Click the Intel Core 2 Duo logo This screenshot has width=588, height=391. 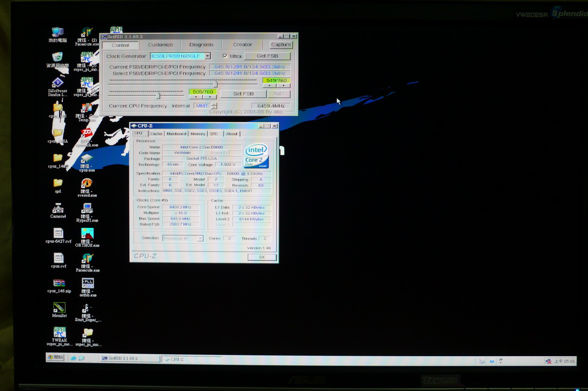click(257, 156)
